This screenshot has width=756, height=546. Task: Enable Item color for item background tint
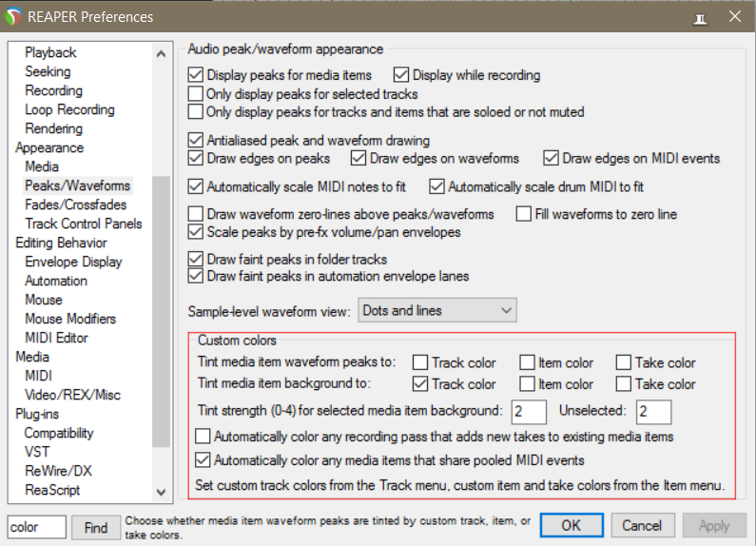coord(527,384)
